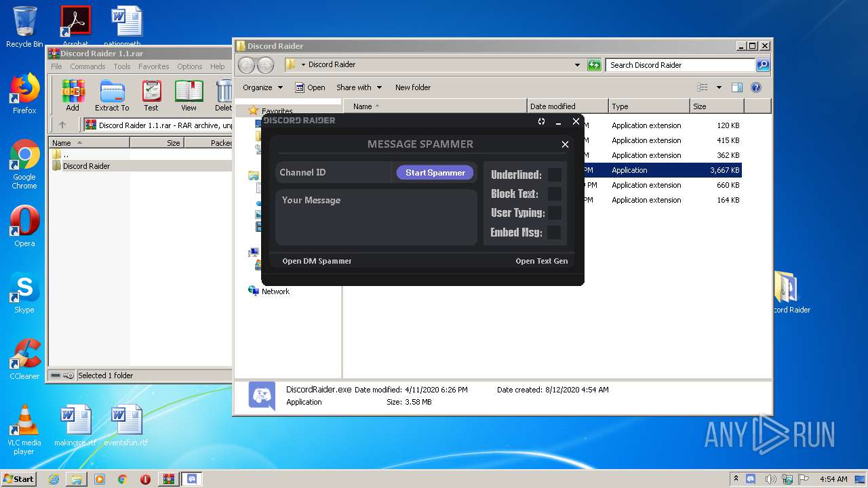Toggle the Explorer preview pane icon
This screenshot has height=488, width=868.
[x=737, y=87]
